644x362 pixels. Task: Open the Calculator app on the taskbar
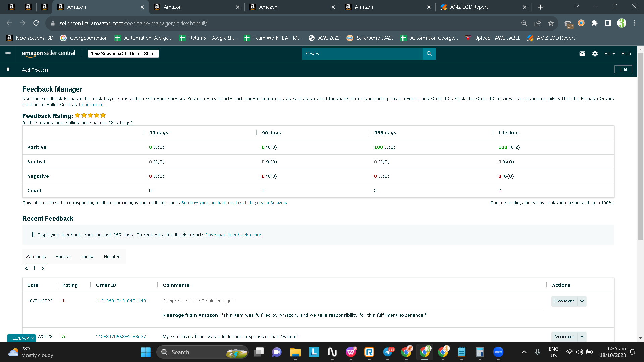480,352
